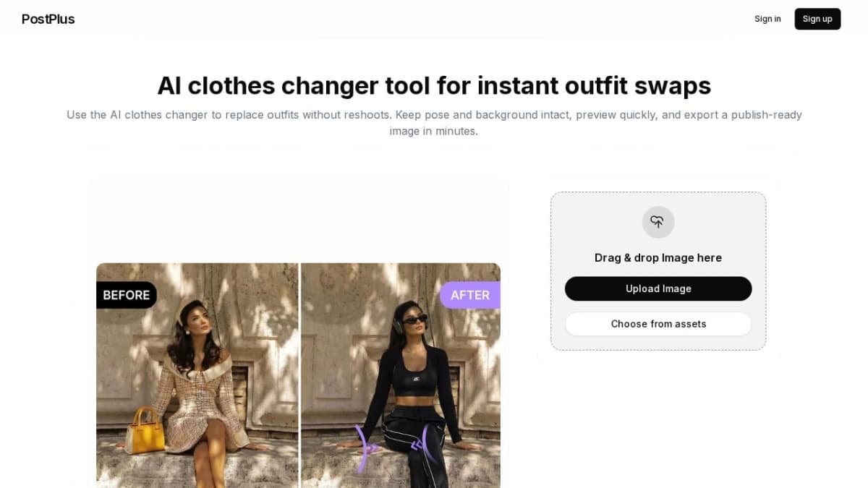
Task: Click the left-pointing comparison slider arrow
Action: tap(421, 443)
